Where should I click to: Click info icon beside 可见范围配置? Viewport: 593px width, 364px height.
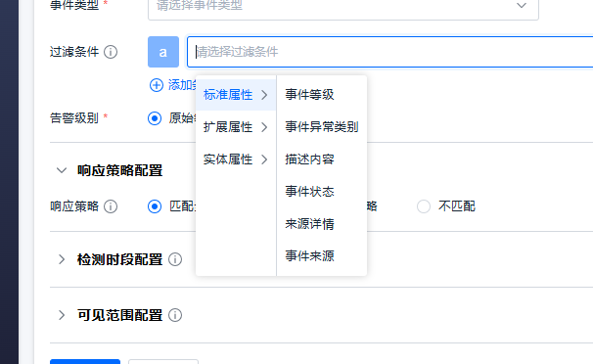(175, 315)
